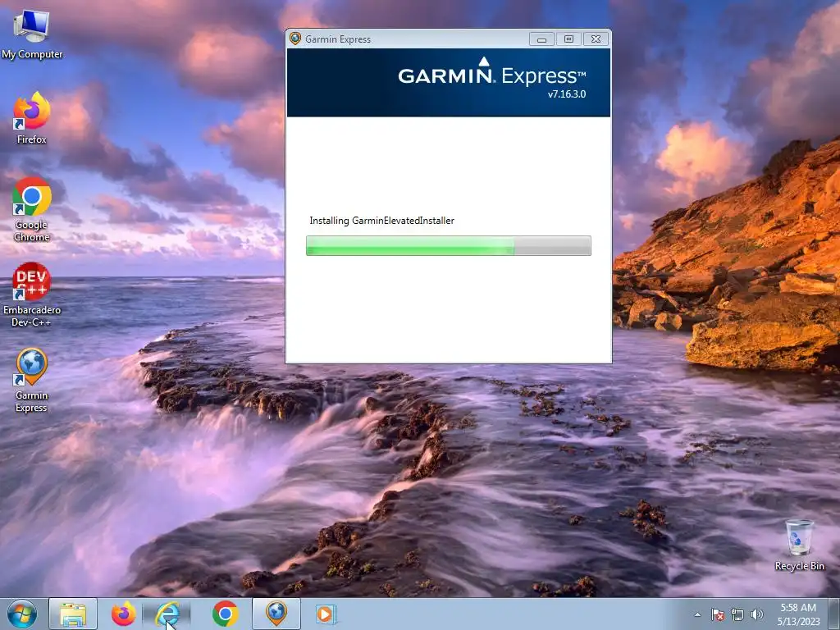Click the Show desktop strip on the taskbar

coord(834,614)
